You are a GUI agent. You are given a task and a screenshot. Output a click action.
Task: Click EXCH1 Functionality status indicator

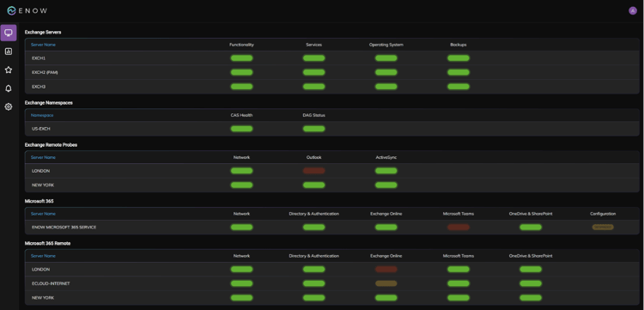tap(241, 58)
